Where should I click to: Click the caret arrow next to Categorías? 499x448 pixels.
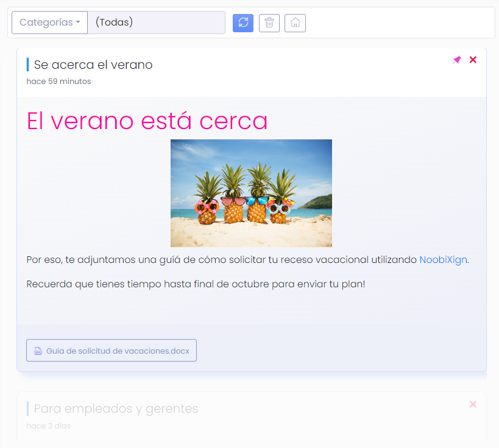(x=78, y=23)
